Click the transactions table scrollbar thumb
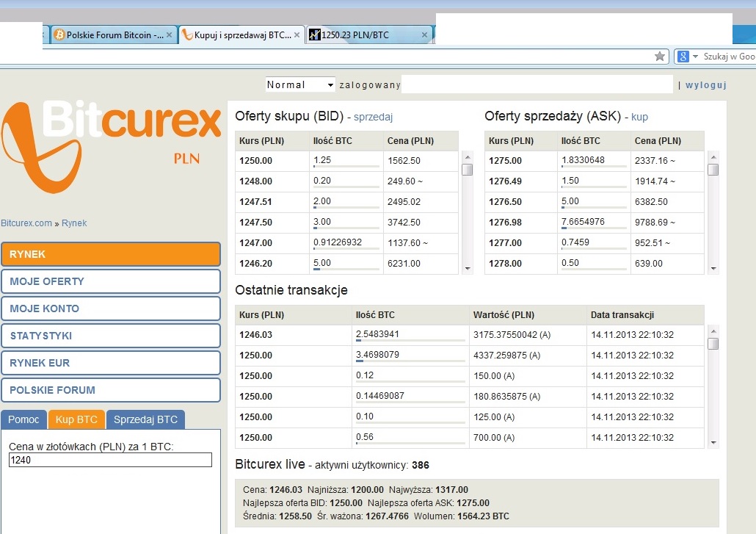 tap(713, 344)
